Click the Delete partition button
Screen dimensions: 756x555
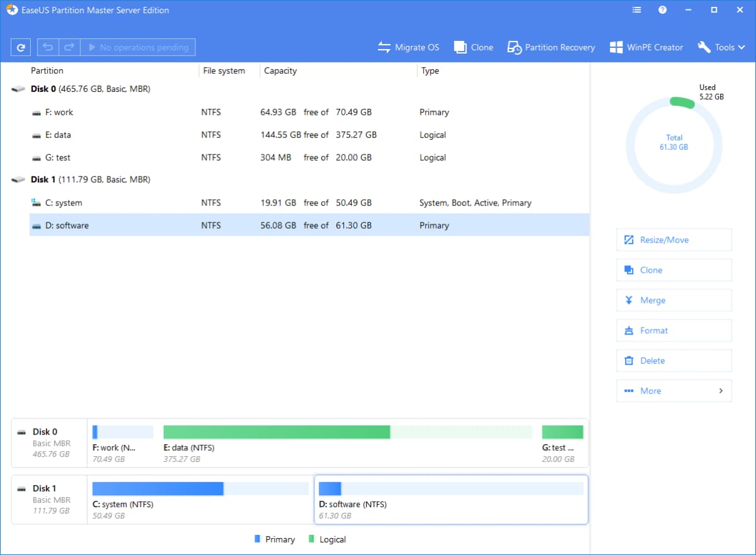(x=674, y=361)
